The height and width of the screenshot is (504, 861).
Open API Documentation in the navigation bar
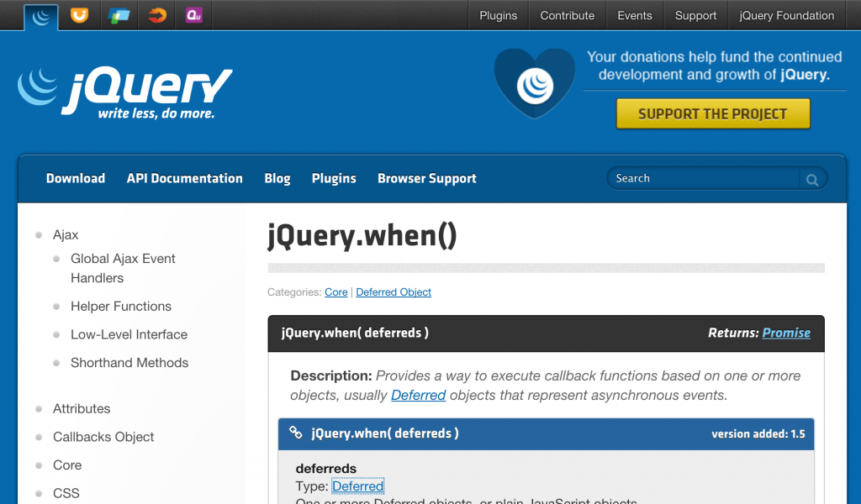(x=184, y=178)
